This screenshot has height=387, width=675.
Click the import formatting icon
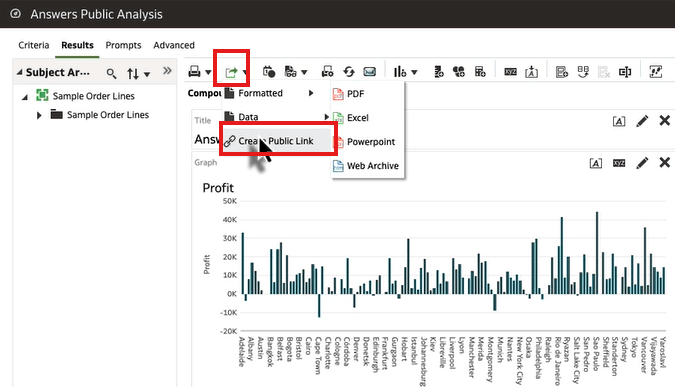[x=328, y=72]
